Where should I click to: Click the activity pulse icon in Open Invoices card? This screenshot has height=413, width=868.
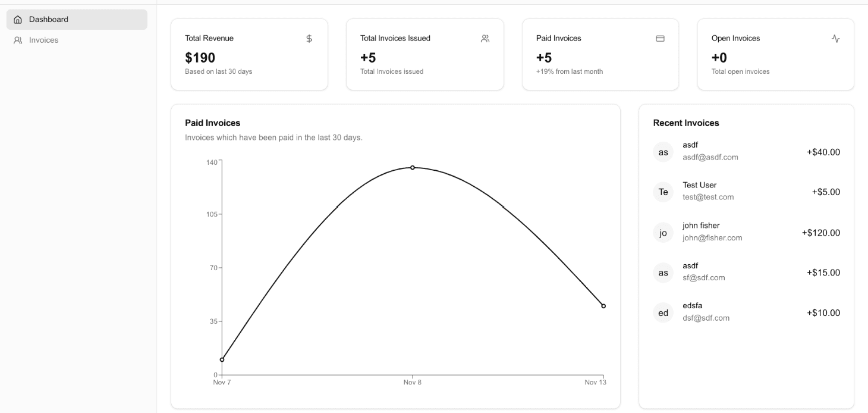point(835,39)
